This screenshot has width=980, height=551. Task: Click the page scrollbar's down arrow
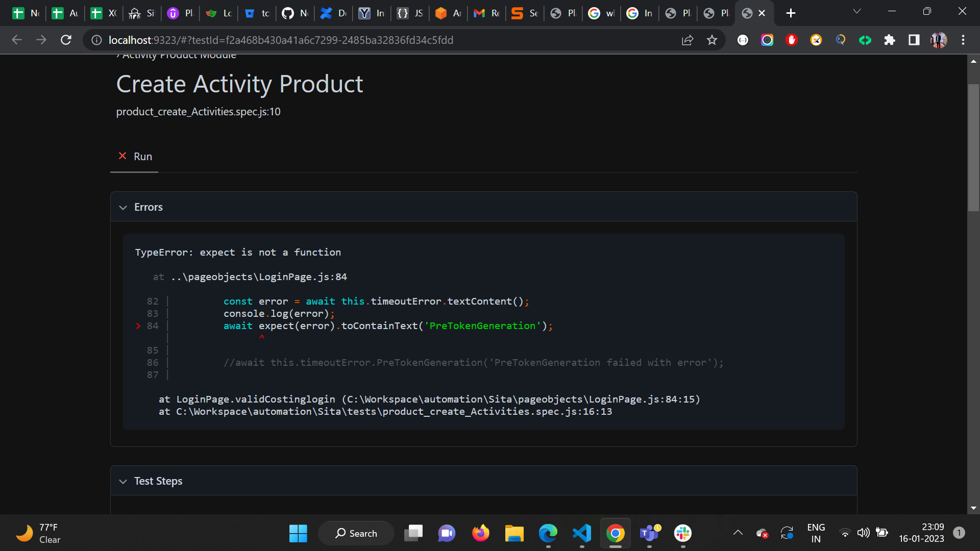pyautogui.click(x=973, y=508)
